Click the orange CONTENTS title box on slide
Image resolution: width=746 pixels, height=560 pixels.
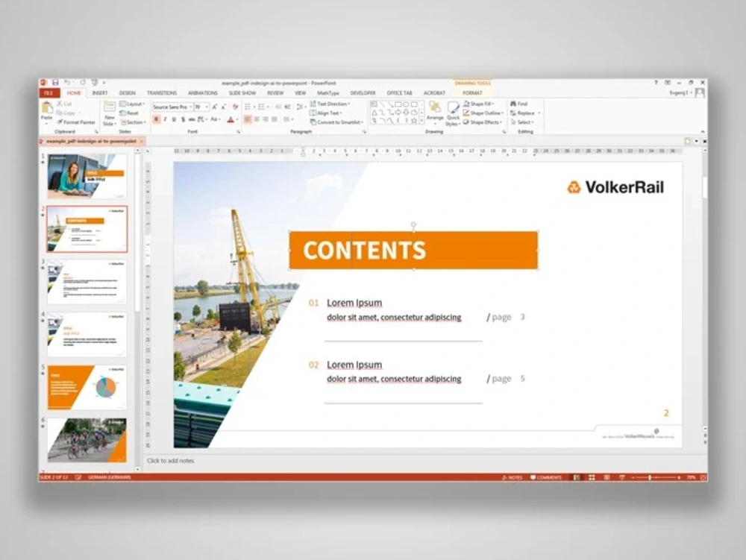tap(413, 251)
